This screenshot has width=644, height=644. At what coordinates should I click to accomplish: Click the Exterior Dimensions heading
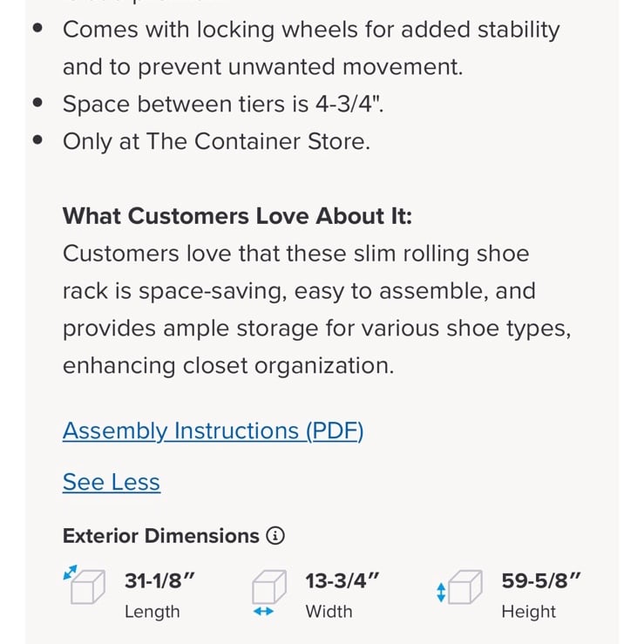point(161,536)
